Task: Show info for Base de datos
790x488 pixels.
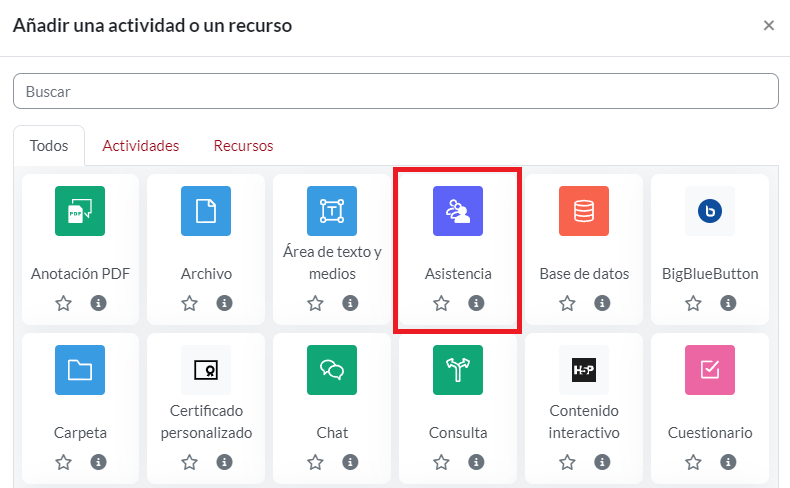Action: (602, 303)
